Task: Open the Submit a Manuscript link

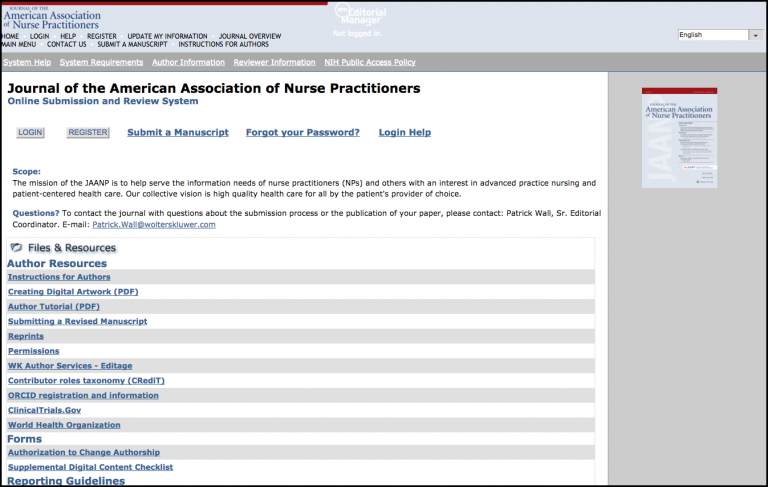Action: pos(178,132)
